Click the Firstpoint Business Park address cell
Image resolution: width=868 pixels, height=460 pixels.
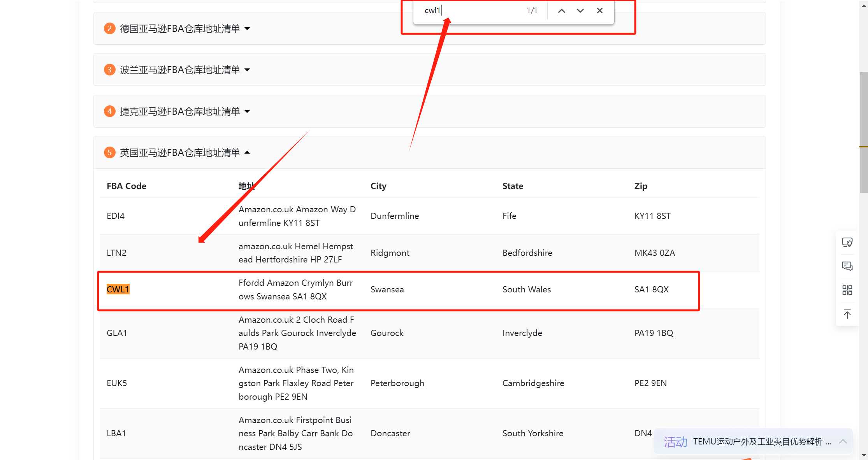pos(296,433)
